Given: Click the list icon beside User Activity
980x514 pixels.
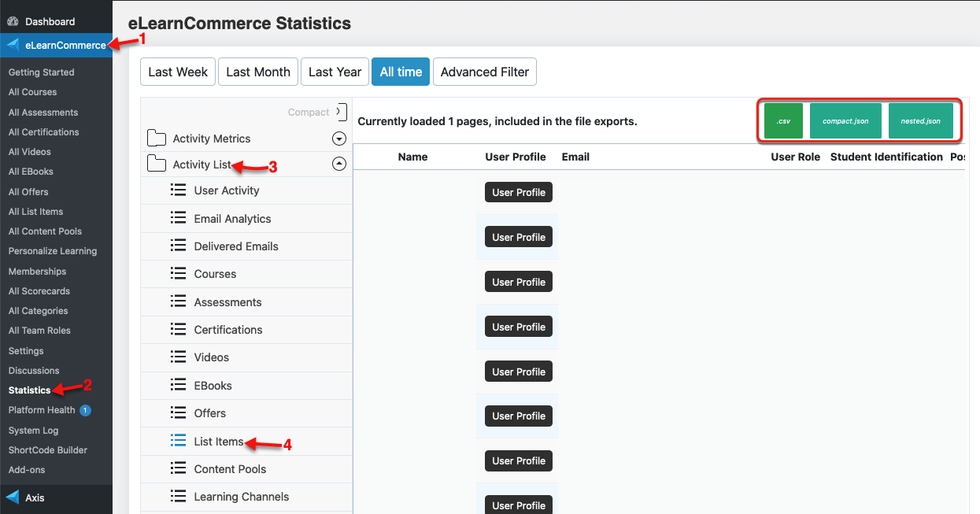Looking at the screenshot, I should click(x=178, y=190).
